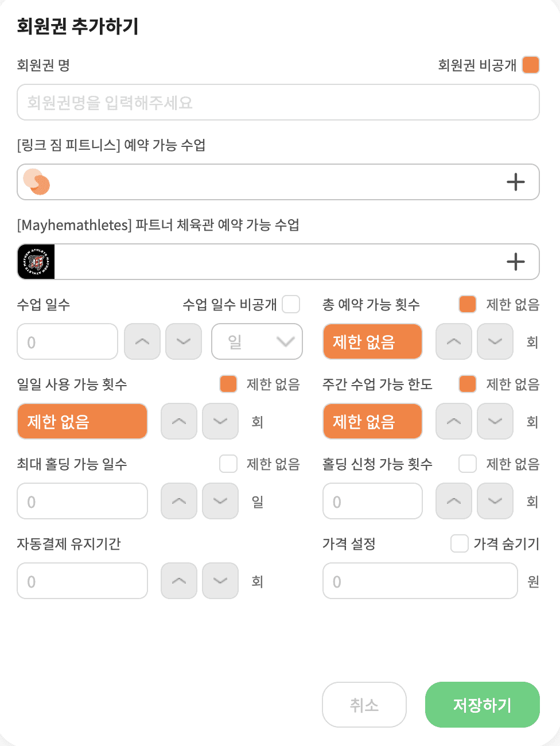Uncheck 제한 없음 for 주간 수업 가능 한도
This screenshot has width=560, height=746.
(468, 384)
